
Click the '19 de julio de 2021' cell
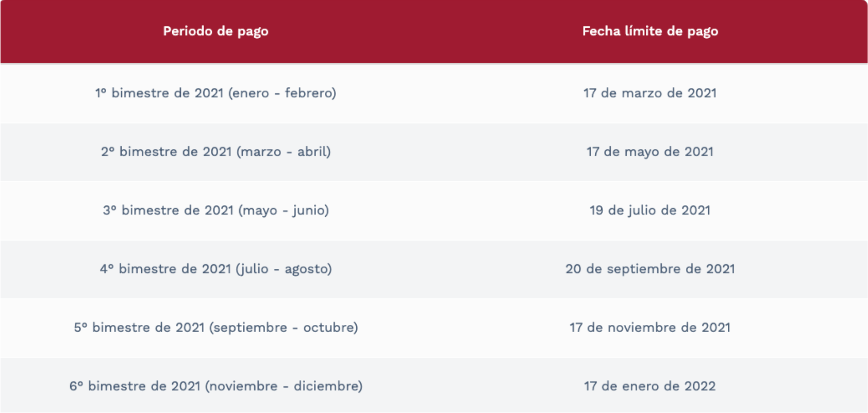pos(650,211)
